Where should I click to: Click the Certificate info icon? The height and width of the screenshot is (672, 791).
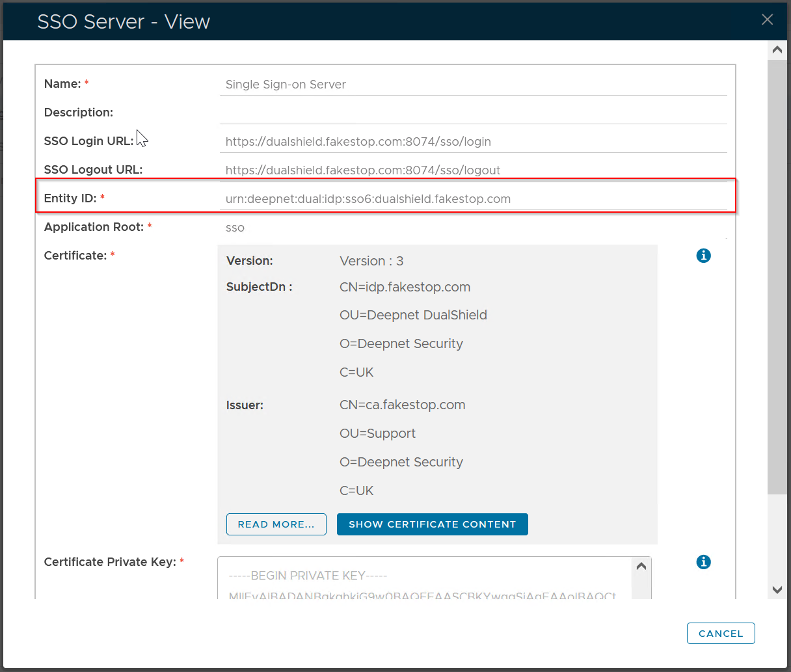coord(703,256)
